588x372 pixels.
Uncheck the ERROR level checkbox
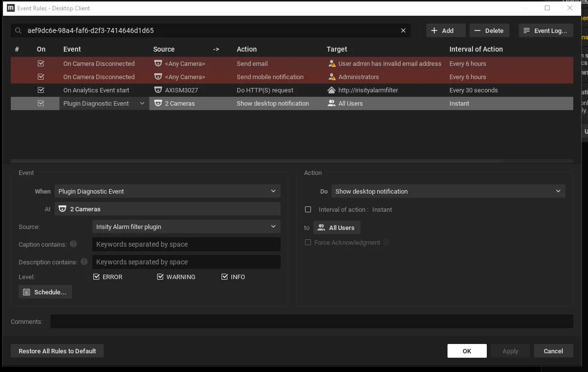pos(96,277)
